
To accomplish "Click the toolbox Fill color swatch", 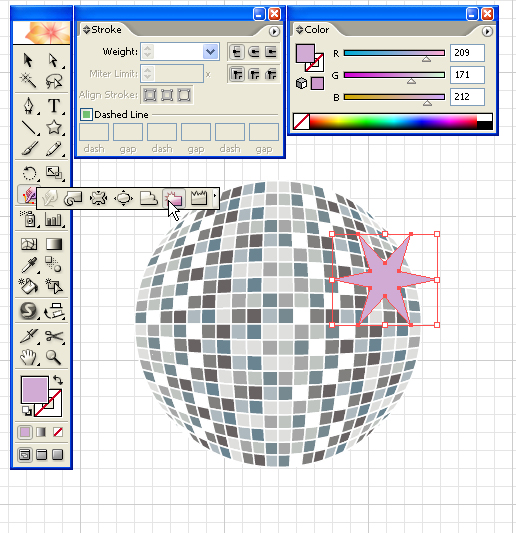I will click(x=34, y=389).
